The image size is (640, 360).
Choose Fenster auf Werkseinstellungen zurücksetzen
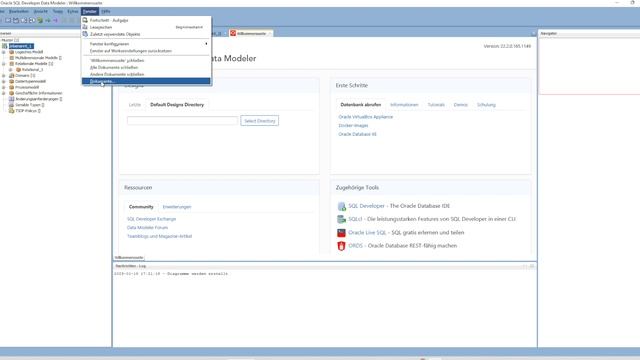click(x=146, y=51)
